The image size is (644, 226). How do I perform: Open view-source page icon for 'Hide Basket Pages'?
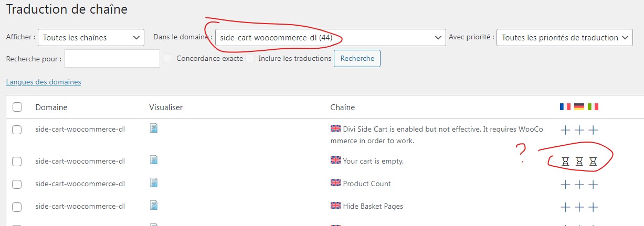[154, 205]
